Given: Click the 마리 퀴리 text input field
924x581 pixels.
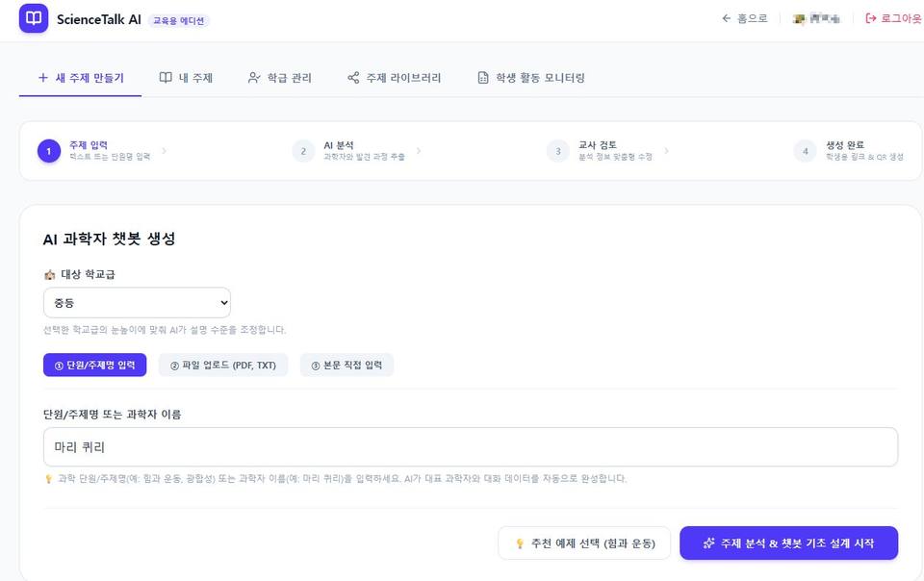Looking at the screenshot, I should [x=471, y=446].
